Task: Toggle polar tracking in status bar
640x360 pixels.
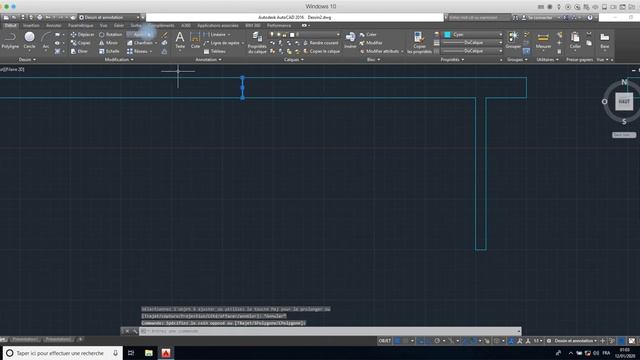Action: [437, 341]
